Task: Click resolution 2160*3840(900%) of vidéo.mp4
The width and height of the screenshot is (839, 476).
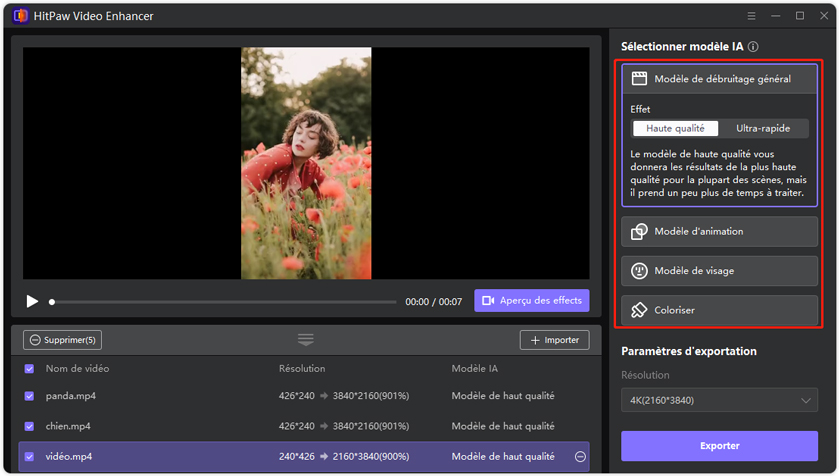Action: [371, 457]
